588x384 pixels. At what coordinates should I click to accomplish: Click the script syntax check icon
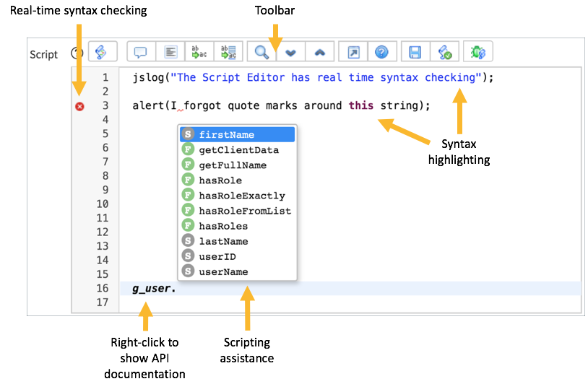444,53
